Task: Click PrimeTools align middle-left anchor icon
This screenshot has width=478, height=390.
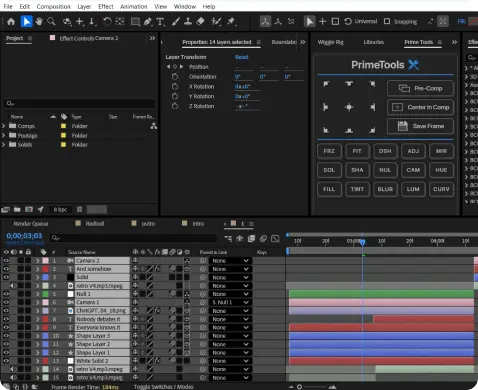Action: pyautogui.click(x=326, y=107)
